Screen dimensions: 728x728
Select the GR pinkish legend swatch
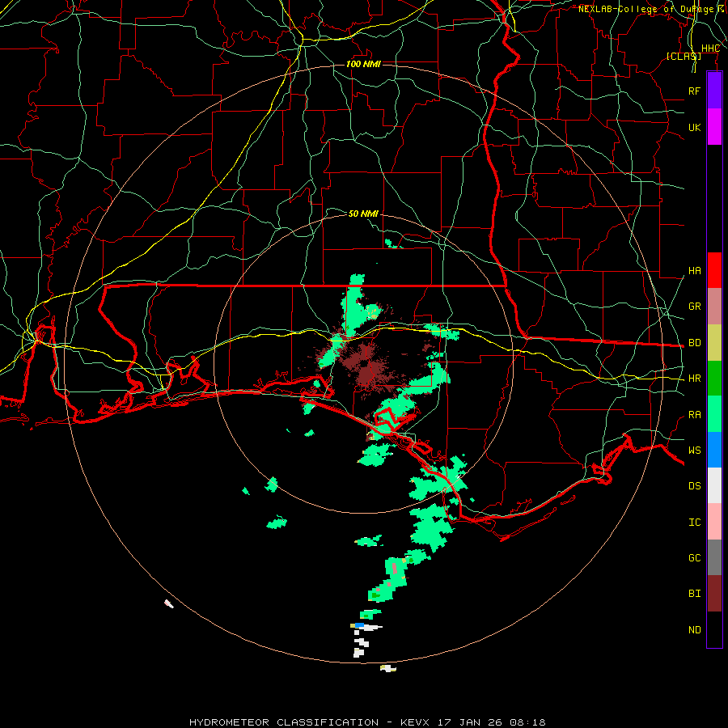(x=714, y=307)
